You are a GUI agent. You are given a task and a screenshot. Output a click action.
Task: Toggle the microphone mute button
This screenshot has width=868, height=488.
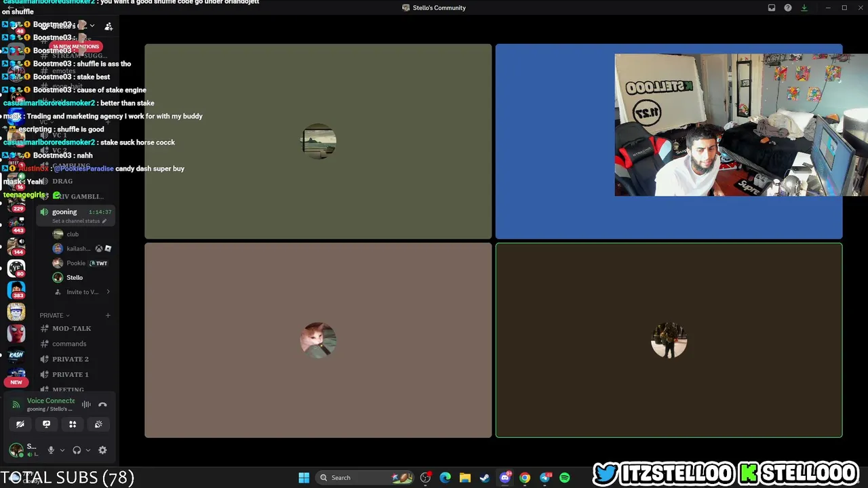pyautogui.click(x=51, y=450)
